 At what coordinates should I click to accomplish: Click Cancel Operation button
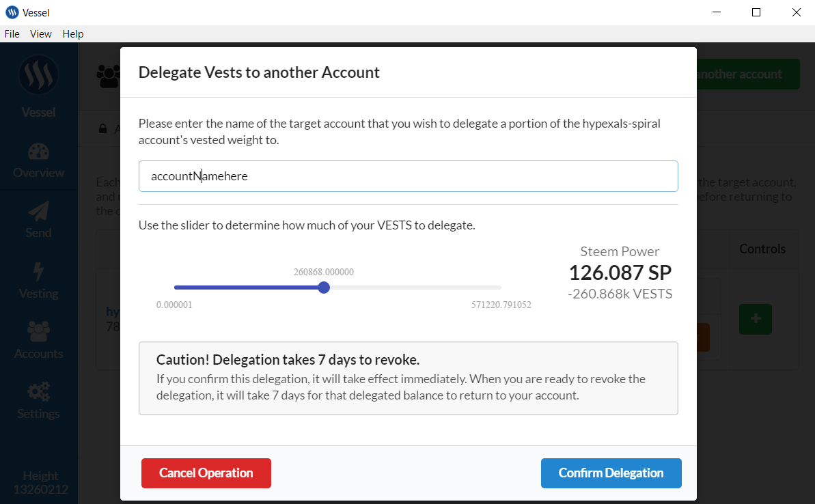point(206,473)
